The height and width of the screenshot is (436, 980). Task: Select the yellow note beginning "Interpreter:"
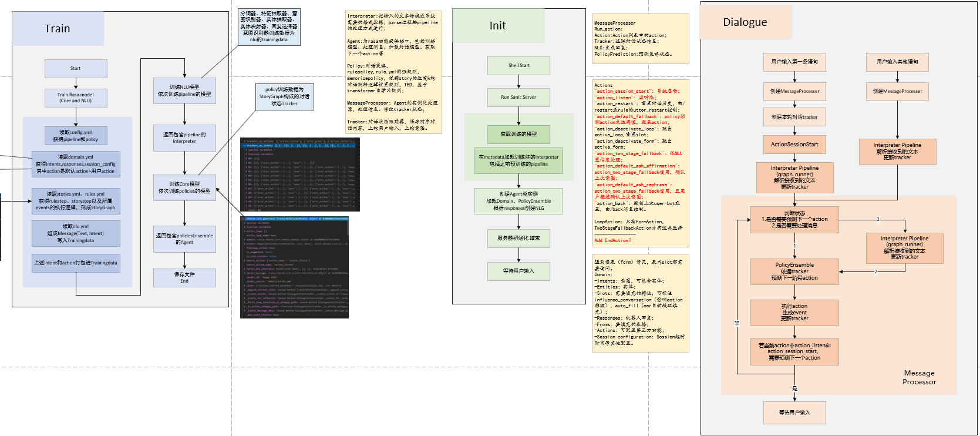(x=393, y=72)
